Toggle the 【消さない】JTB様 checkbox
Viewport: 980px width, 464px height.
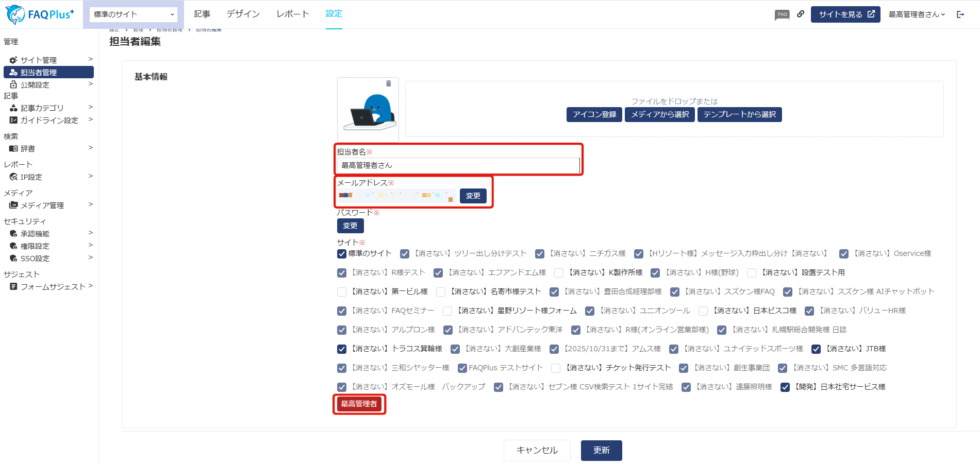pos(816,349)
